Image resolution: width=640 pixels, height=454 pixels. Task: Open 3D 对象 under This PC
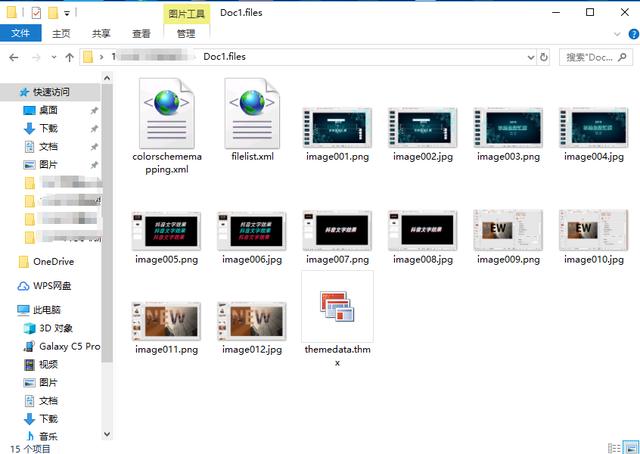(56, 328)
